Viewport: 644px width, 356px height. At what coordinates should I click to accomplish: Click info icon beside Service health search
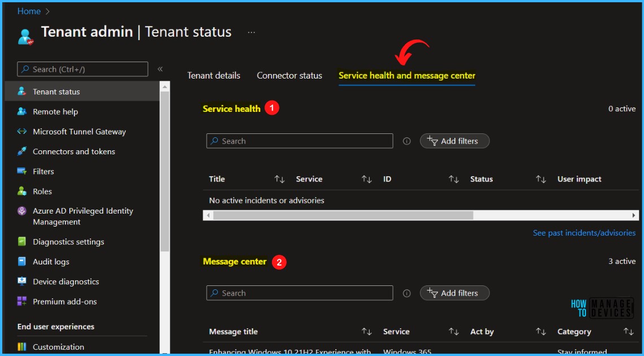(x=406, y=141)
